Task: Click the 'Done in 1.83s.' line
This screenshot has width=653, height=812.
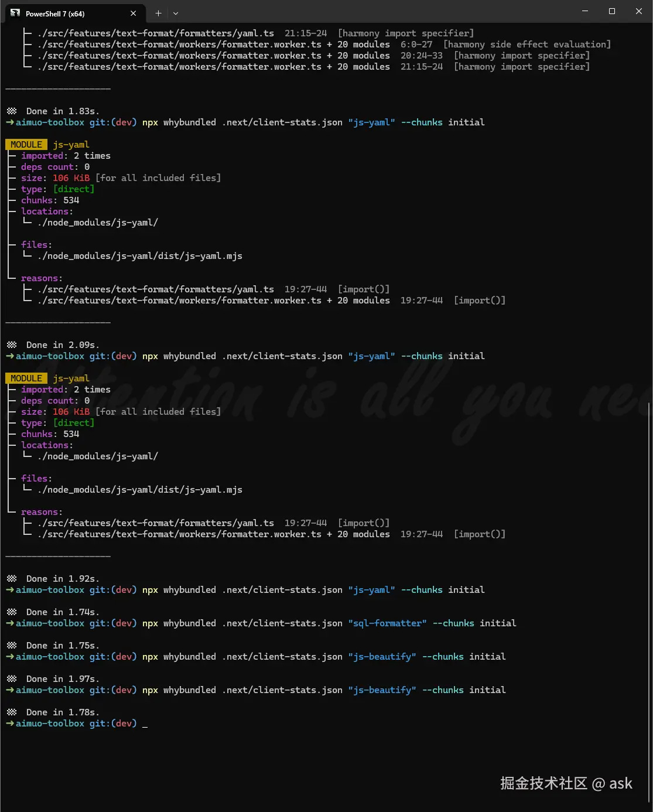Action: 53,111
